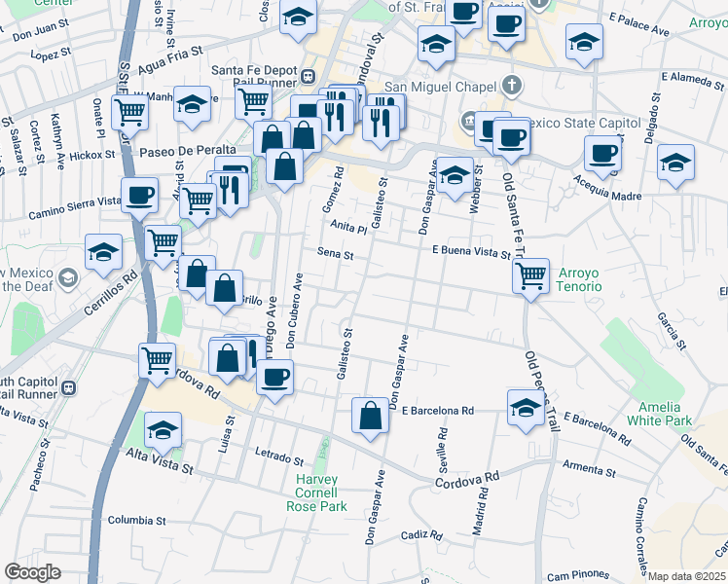This screenshot has width=728, height=584.
Task: Click the Santa Fe Depot train station icon
Action: [x=308, y=76]
